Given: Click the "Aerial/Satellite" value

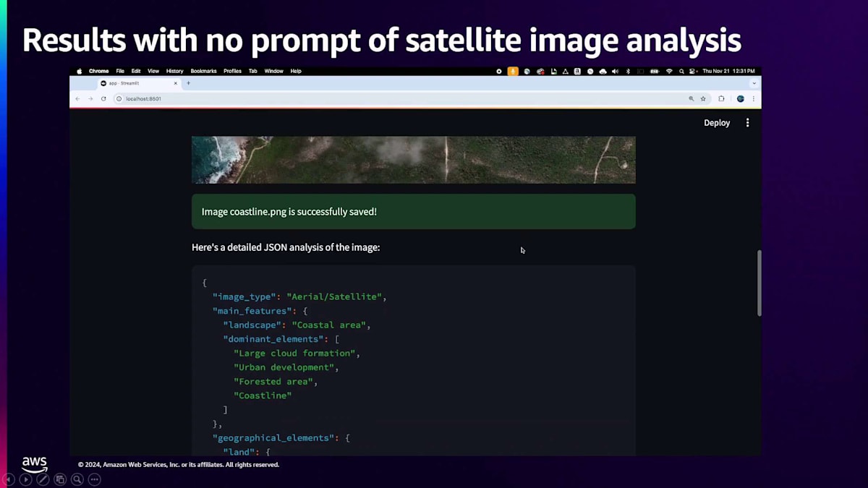Looking at the screenshot, I should tap(336, 296).
